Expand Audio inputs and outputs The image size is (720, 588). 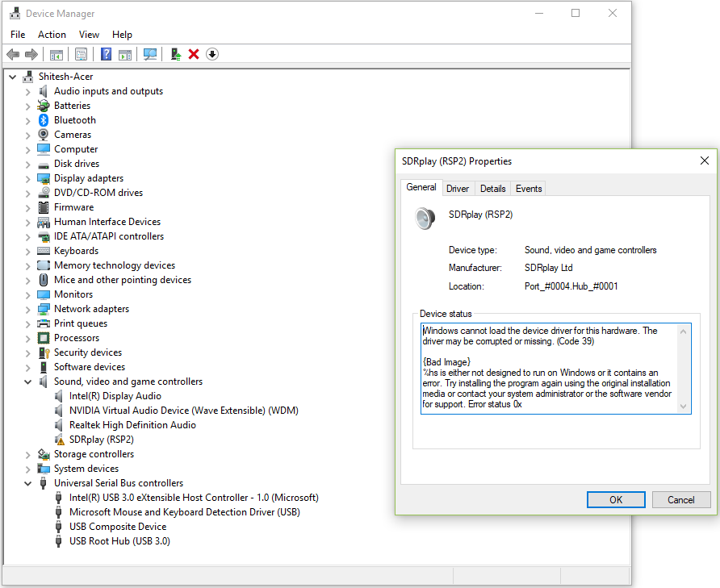(28, 92)
